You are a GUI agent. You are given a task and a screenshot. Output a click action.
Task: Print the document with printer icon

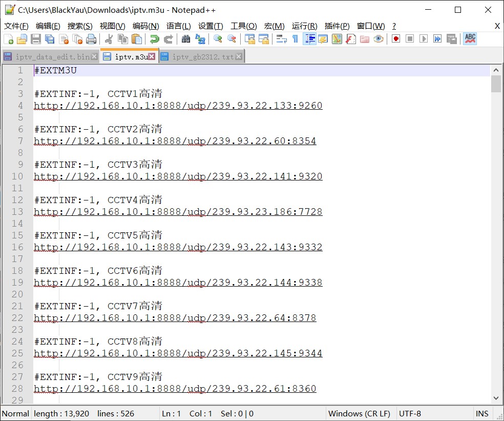tap(91, 39)
